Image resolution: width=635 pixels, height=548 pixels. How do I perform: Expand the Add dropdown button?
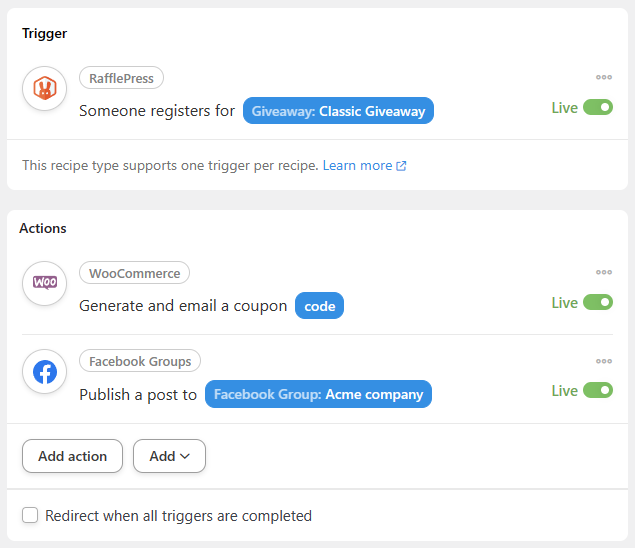(169, 456)
